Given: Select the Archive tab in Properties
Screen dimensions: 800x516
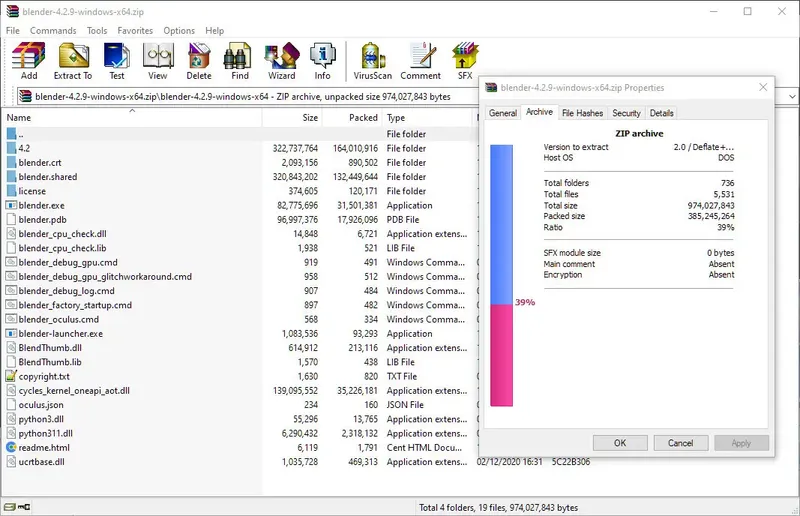Looking at the screenshot, I should click(x=539, y=112).
